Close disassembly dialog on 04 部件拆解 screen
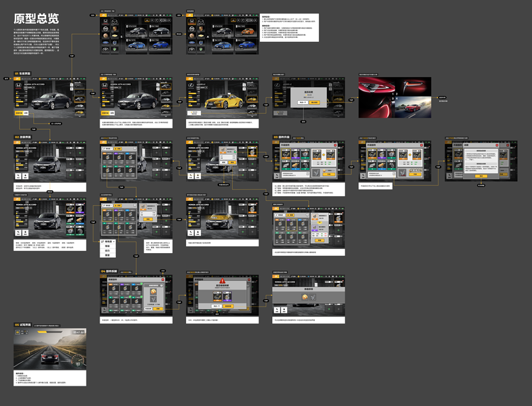This screenshot has width=532, height=406. (x=163, y=279)
